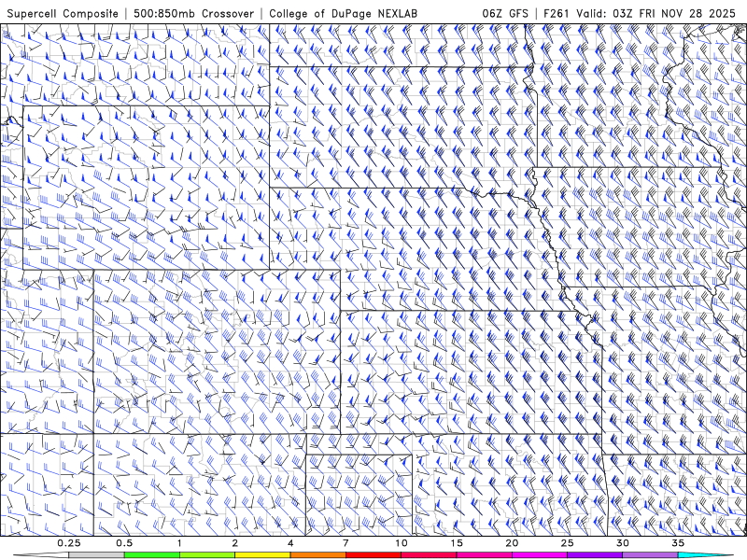Click the "30" legend value
This screenshot has height=560, width=747.
click(623, 543)
